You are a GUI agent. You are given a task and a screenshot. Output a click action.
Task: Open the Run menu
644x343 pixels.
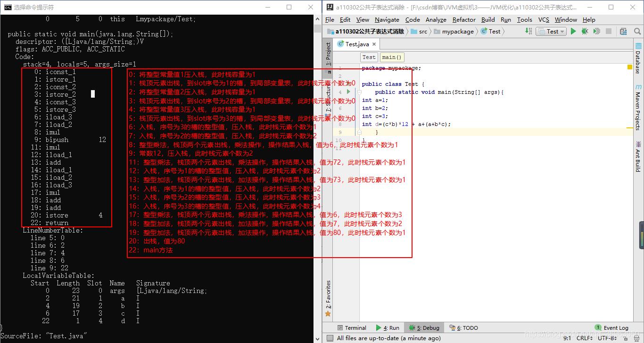coord(506,19)
